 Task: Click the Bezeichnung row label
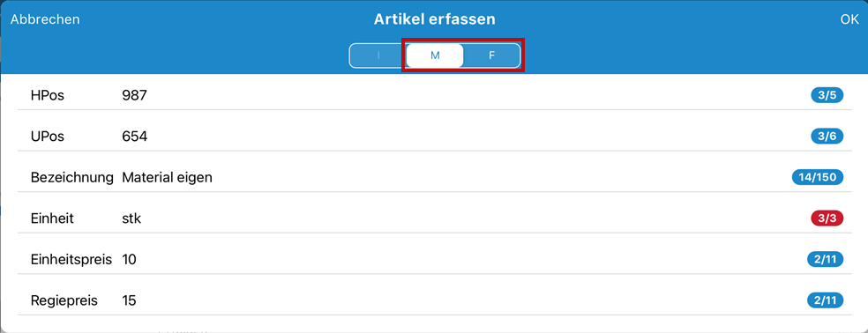tap(72, 178)
